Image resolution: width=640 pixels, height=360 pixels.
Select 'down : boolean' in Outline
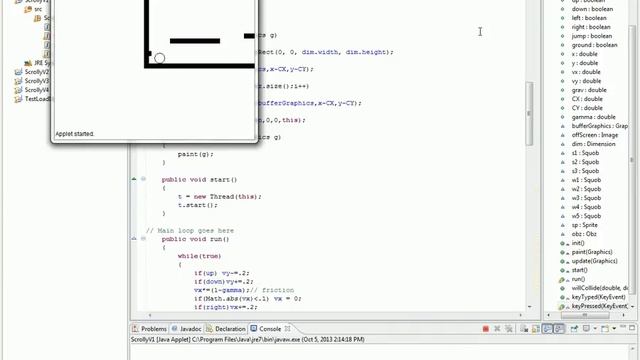pos(592,9)
